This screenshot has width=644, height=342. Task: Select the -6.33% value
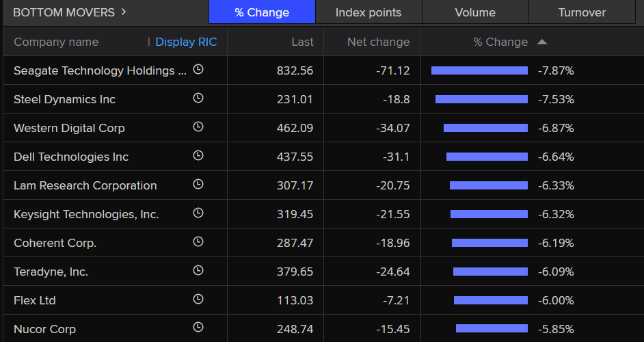(x=556, y=185)
